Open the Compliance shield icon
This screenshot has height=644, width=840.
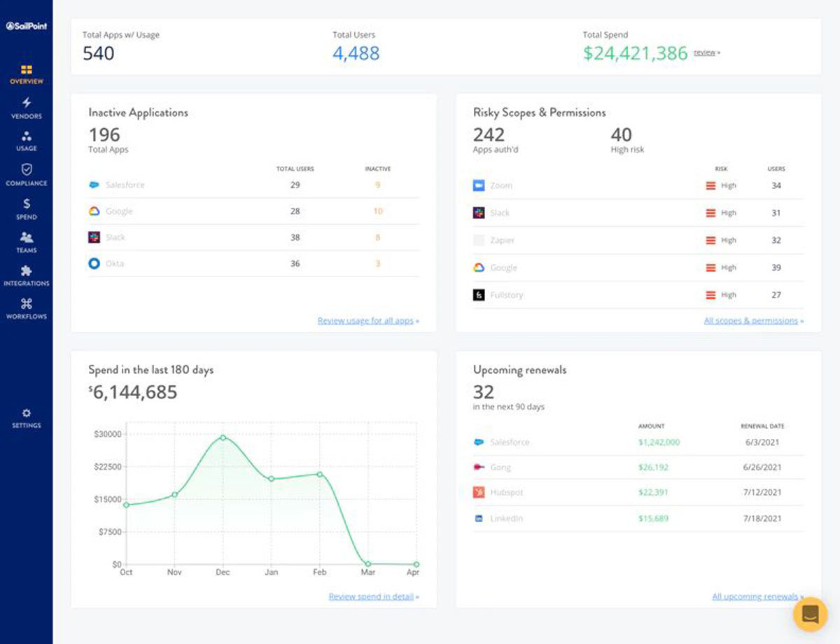27,169
